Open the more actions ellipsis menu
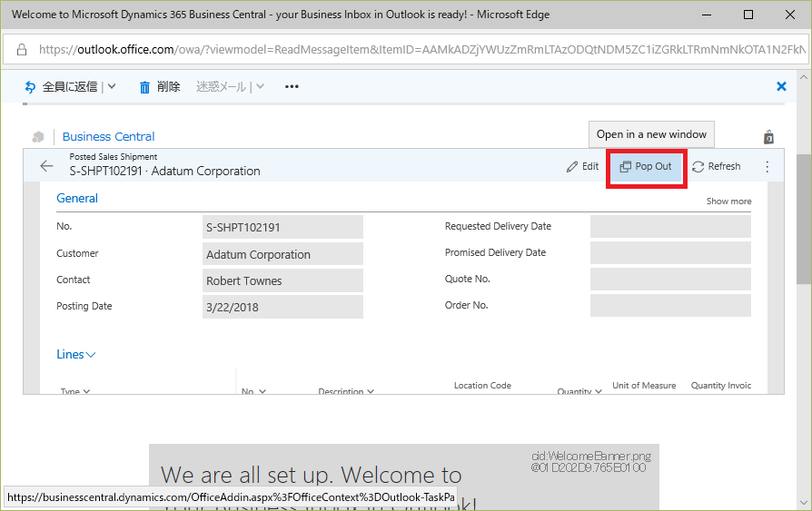 click(x=292, y=86)
